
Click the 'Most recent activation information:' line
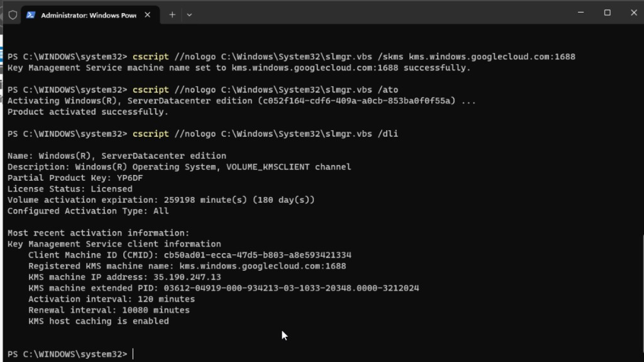click(99, 233)
